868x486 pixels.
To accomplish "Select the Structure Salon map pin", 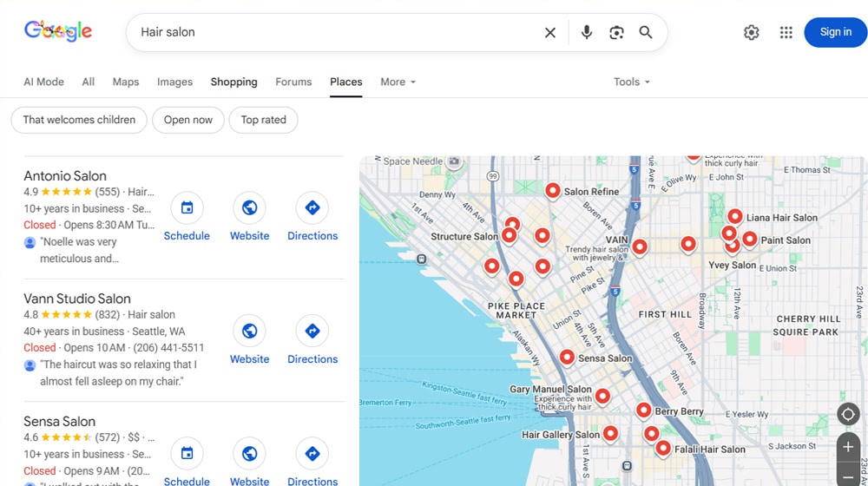I will point(509,237).
